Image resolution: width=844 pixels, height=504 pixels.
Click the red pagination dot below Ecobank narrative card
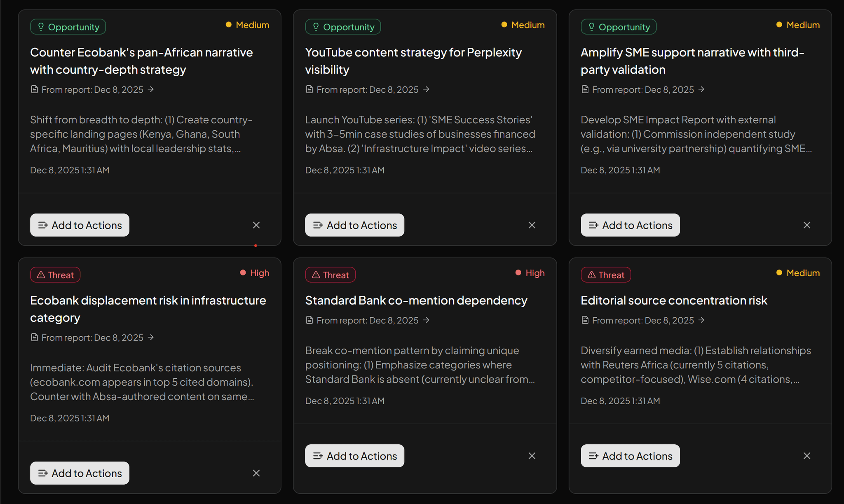point(256,245)
